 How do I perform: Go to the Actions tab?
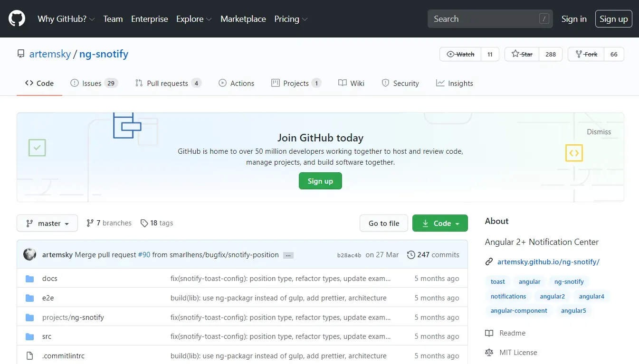coord(236,83)
